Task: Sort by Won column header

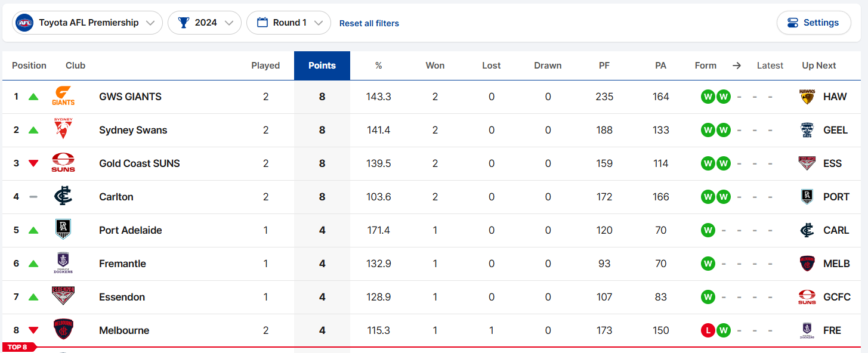Action: (435, 66)
